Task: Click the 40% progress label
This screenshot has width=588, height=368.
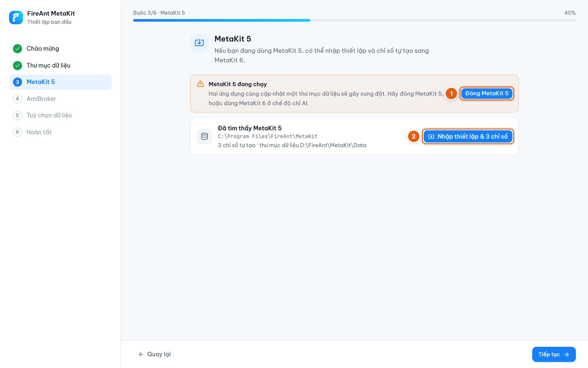Action: (570, 13)
